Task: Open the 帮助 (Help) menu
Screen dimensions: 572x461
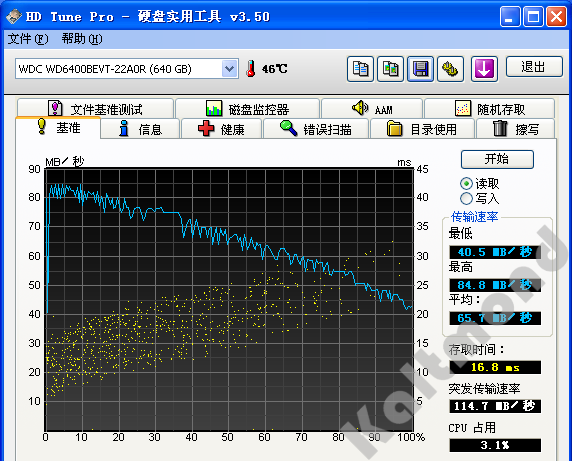Action: coord(82,39)
